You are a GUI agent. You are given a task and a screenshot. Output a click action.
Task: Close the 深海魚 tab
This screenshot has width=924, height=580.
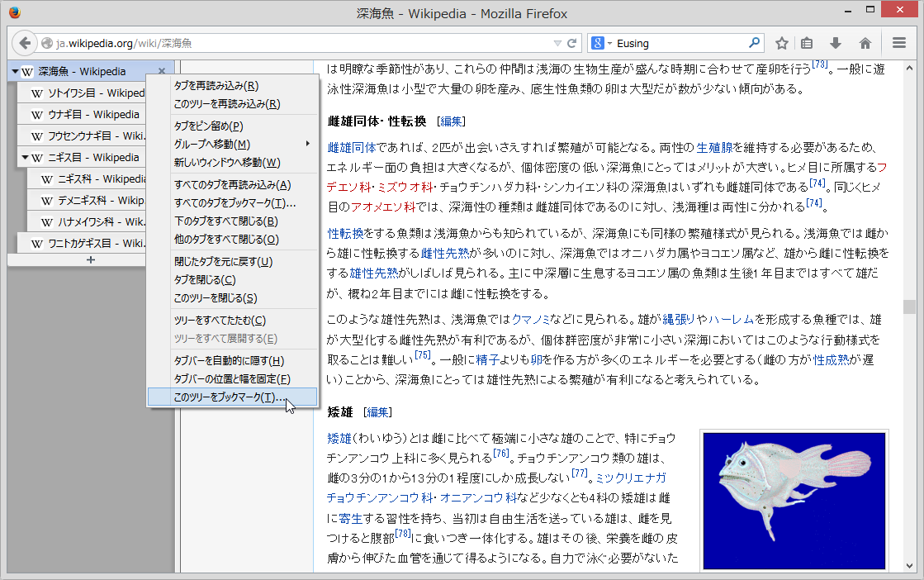162,71
